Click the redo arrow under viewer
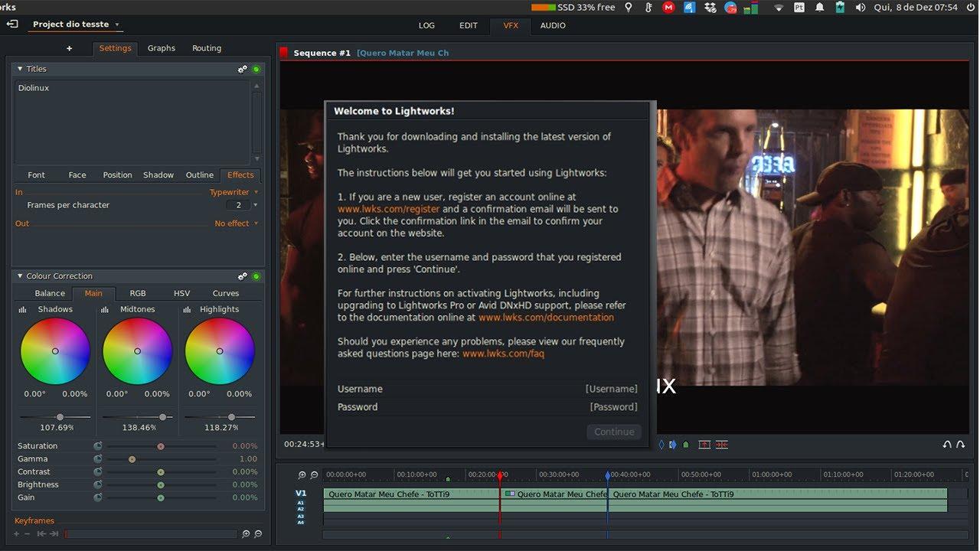This screenshot has height=551, width=980. (960, 445)
